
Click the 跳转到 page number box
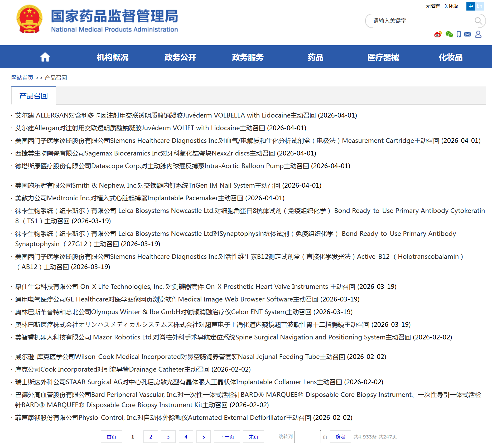pos(307,437)
